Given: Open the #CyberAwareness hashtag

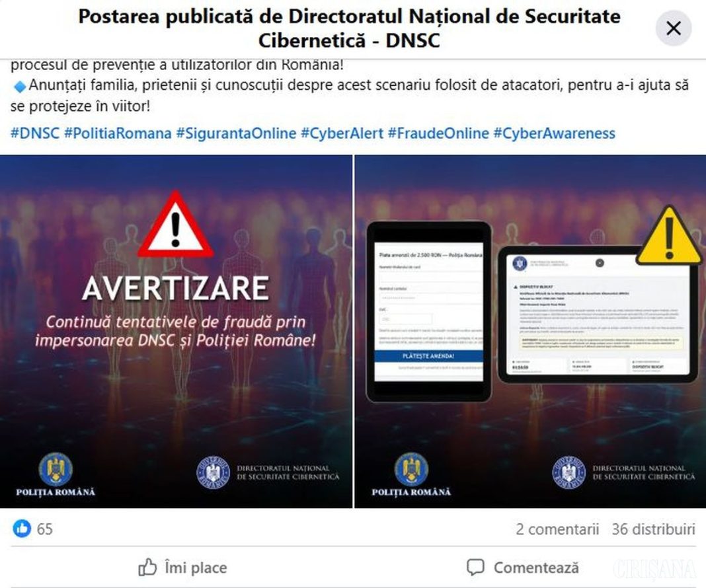Looking at the screenshot, I should [x=554, y=133].
